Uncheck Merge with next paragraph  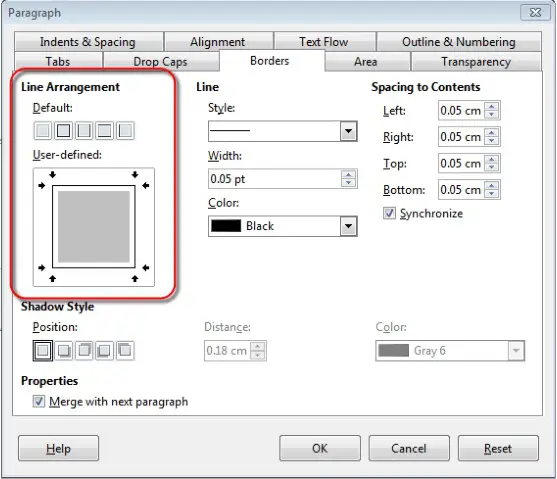[x=39, y=402]
